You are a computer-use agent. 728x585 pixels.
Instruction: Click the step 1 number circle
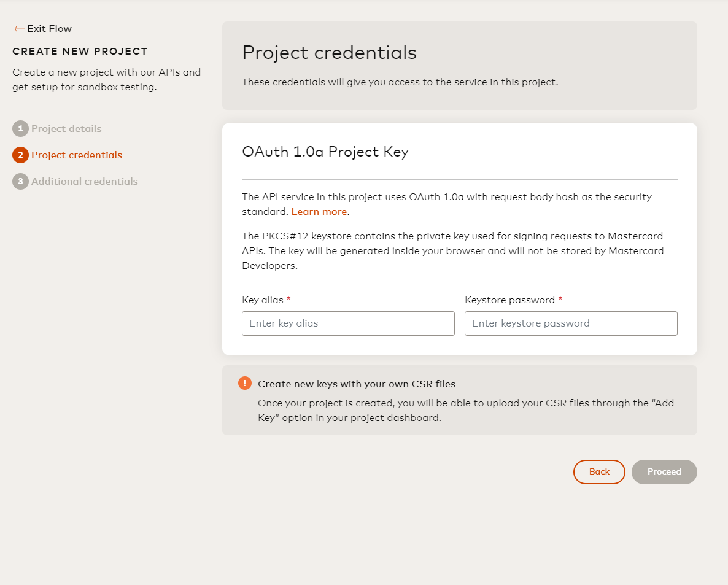pyautogui.click(x=20, y=129)
